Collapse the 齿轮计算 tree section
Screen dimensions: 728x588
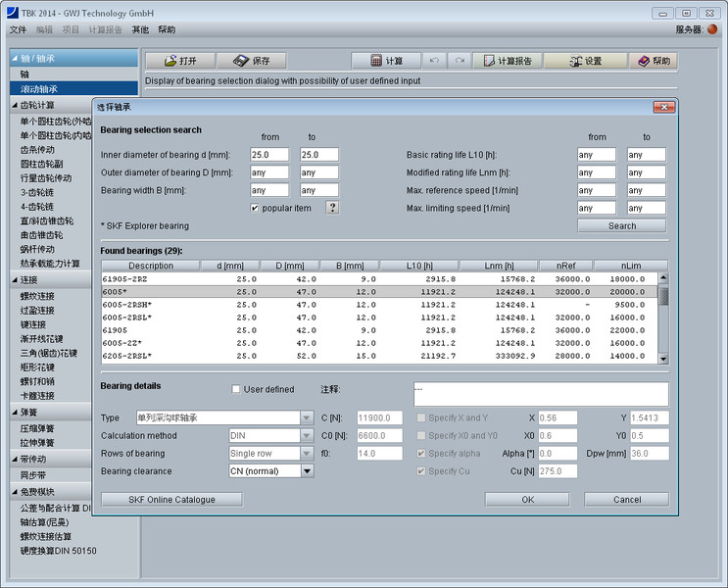tap(16, 105)
